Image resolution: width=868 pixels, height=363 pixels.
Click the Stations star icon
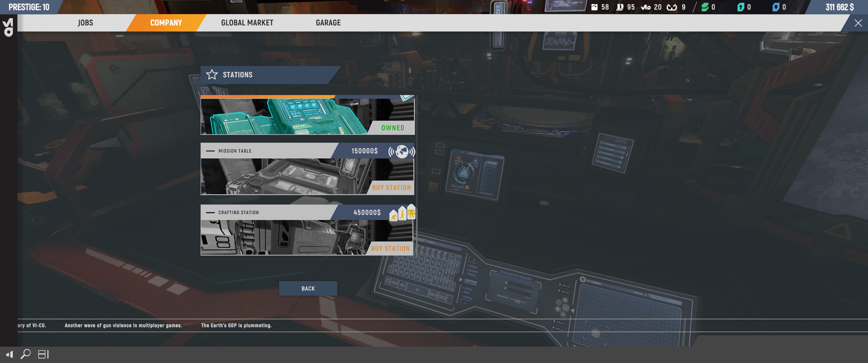[212, 74]
